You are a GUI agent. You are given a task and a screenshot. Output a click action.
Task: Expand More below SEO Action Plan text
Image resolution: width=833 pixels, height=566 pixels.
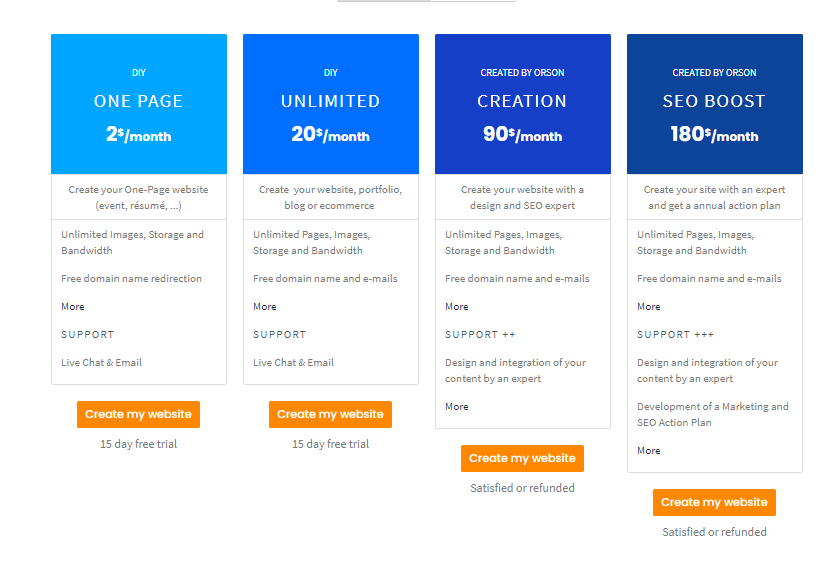point(649,451)
